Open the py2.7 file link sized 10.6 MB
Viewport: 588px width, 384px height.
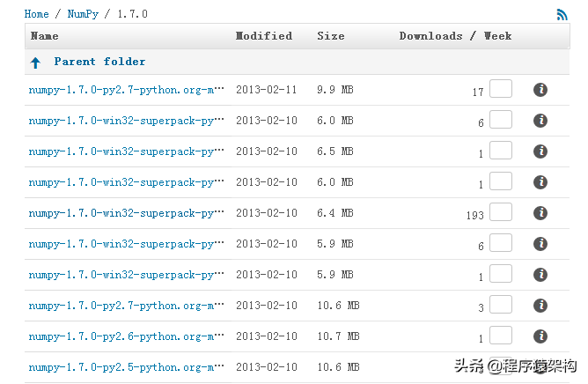(127, 306)
